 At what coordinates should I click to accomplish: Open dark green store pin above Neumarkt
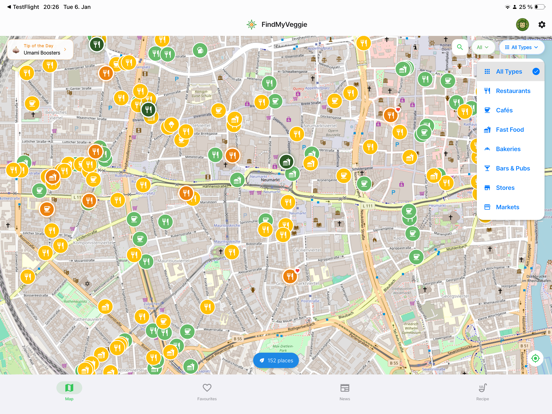(x=286, y=162)
